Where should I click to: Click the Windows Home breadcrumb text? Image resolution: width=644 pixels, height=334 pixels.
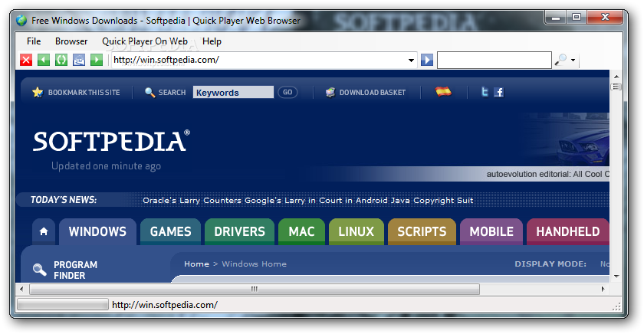(255, 264)
